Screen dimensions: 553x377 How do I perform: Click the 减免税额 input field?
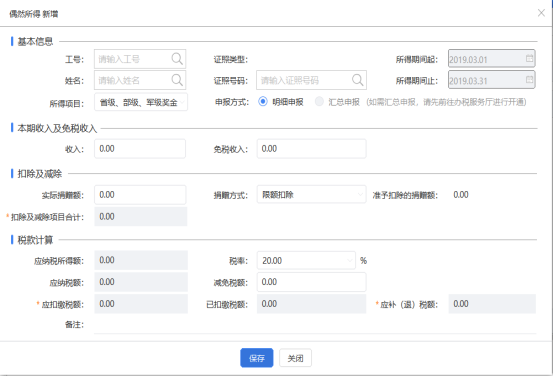[x=311, y=282]
